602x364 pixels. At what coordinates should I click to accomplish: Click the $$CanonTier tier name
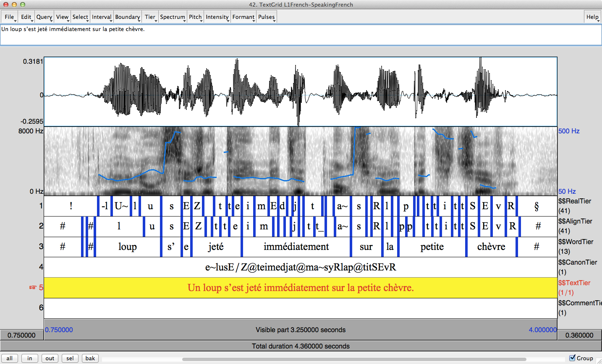[578, 262]
